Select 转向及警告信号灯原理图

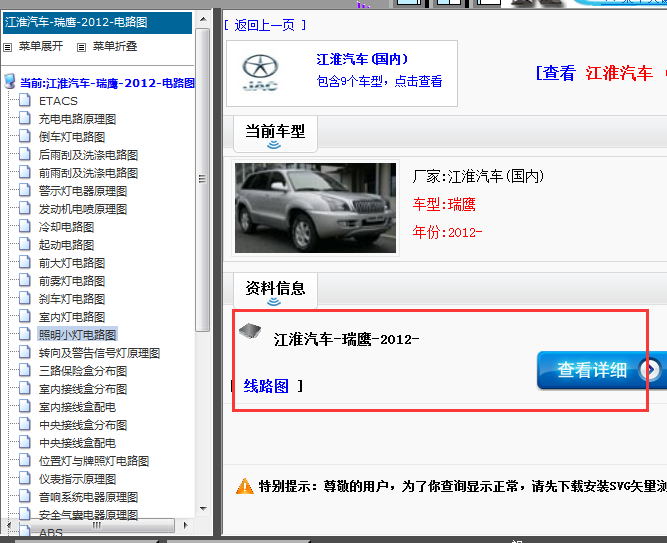coord(100,353)
